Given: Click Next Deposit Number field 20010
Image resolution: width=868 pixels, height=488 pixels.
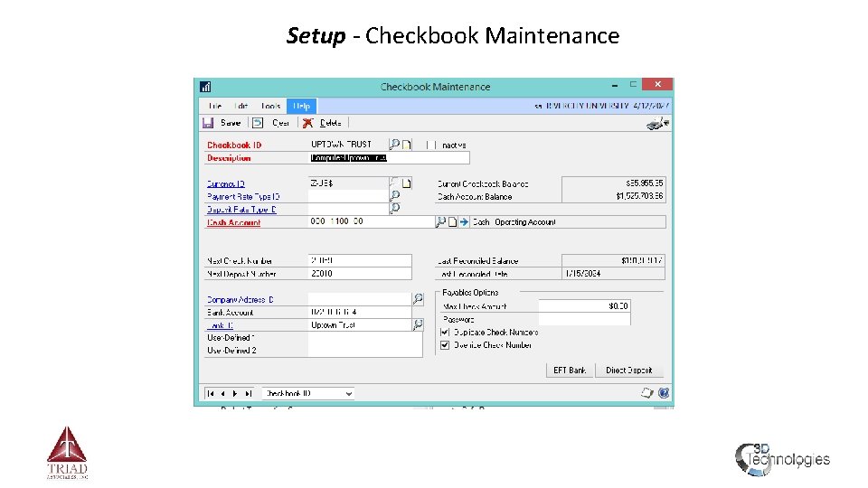Looking at the screenshot, I should 360,273.
